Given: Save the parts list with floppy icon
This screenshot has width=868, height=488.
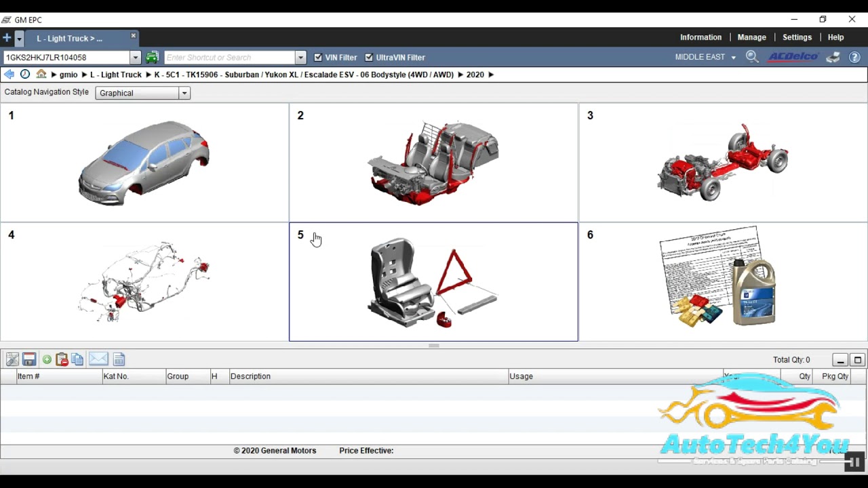Looking at the screenshot, I should coord(29,360).
